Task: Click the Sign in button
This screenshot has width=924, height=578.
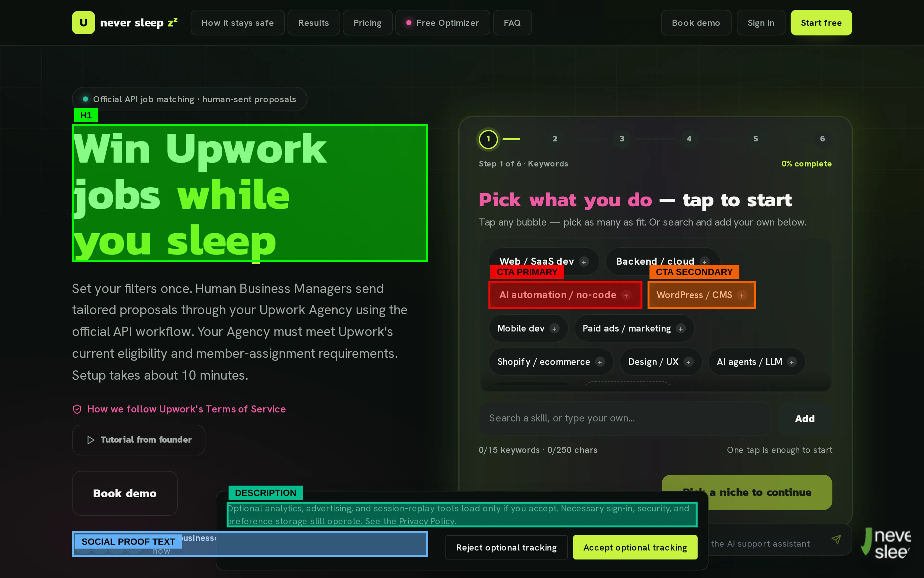Action: pyautogui.click(x=761, y=23)
